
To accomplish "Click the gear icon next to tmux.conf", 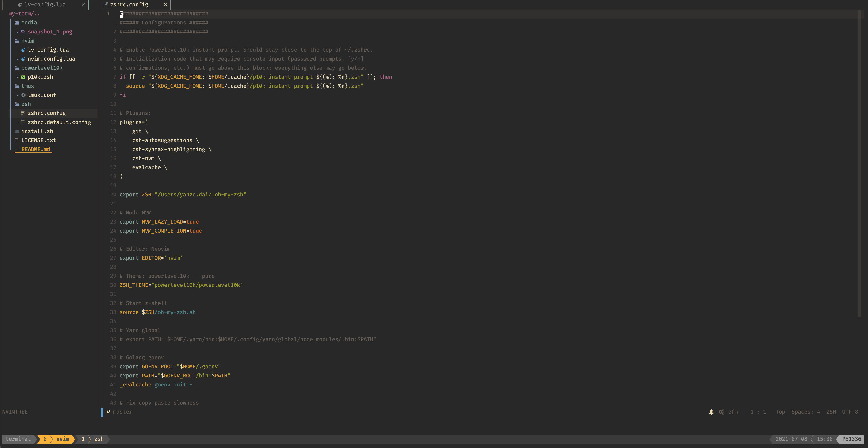I will click(23, 95).
